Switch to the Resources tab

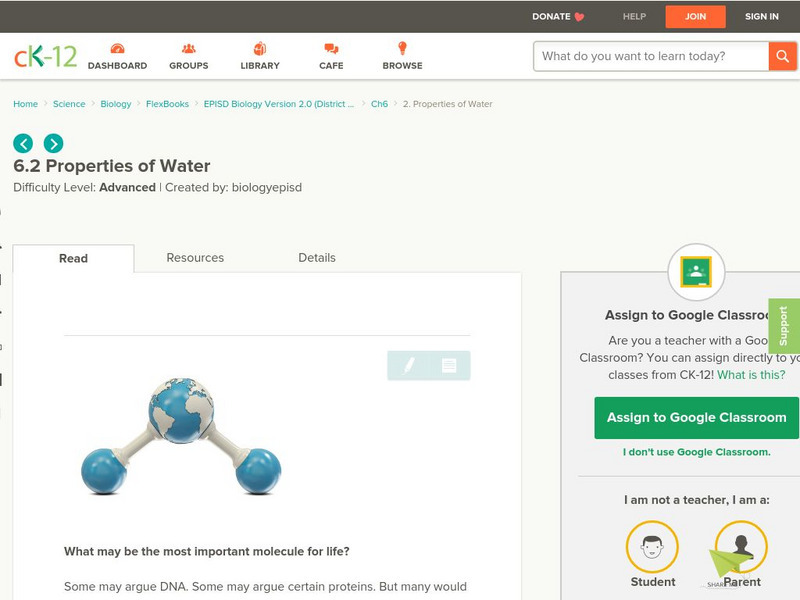point(195,258)
